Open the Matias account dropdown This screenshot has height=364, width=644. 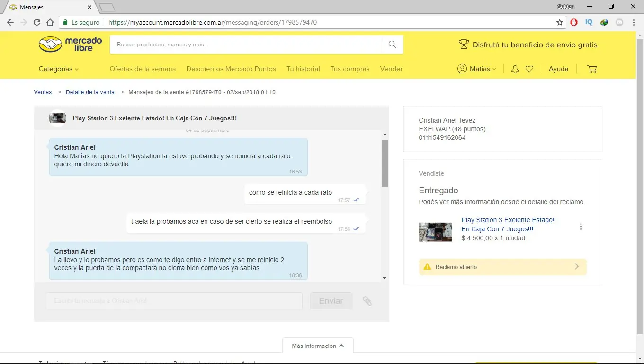(x=477, y=69)
